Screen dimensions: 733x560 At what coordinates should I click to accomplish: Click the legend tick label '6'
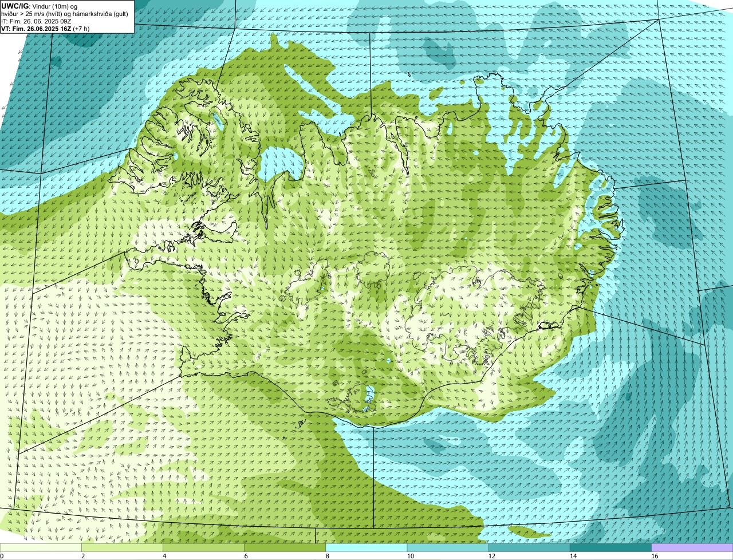click(x=246, y=556)
